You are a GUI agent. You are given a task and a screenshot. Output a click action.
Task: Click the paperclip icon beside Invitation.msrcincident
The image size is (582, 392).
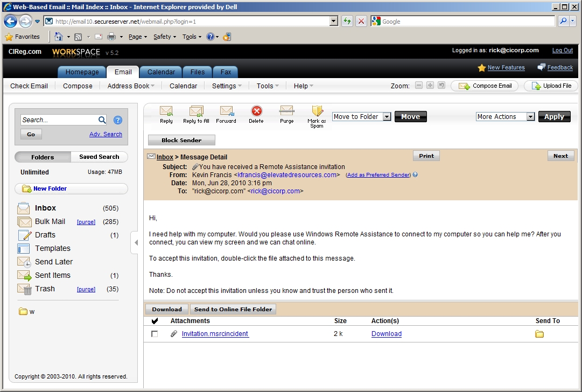(174, 334)
